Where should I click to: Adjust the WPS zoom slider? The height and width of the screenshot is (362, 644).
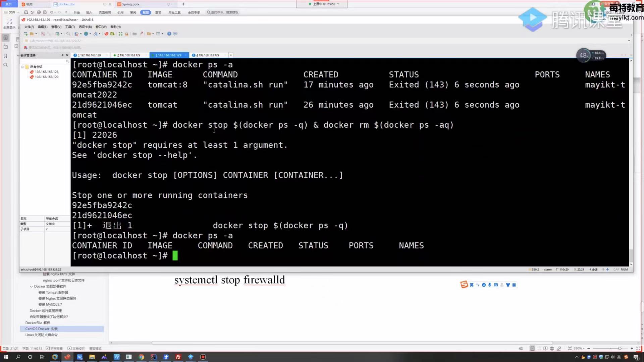point(619,349)
